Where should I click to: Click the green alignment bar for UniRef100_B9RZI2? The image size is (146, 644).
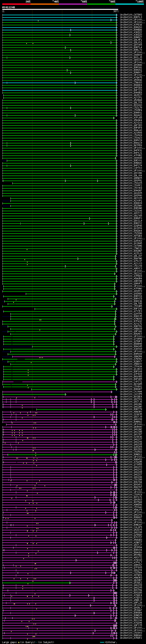coord(60,223)
